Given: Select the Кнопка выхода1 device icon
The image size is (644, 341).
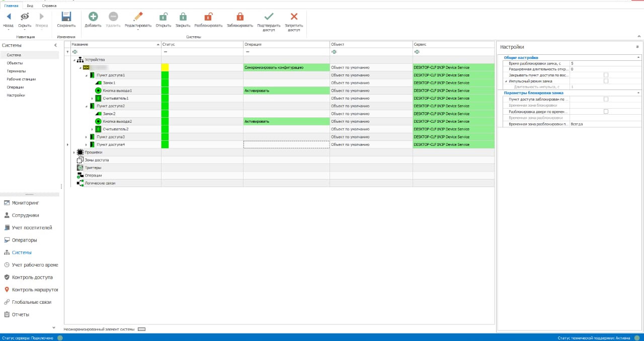Looking at the screenshot, I should pos(99,91).
